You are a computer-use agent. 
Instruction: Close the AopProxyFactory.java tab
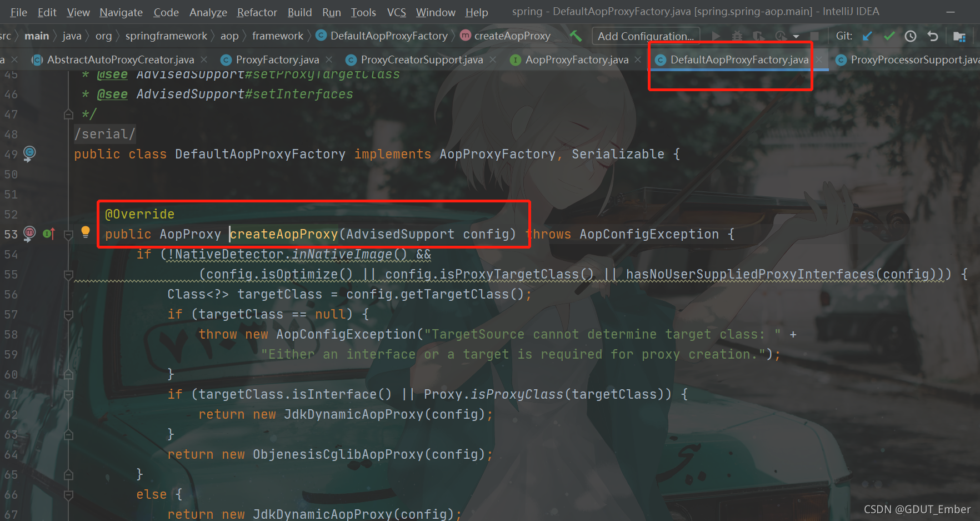pyautogui.click(x=638, y=59)
